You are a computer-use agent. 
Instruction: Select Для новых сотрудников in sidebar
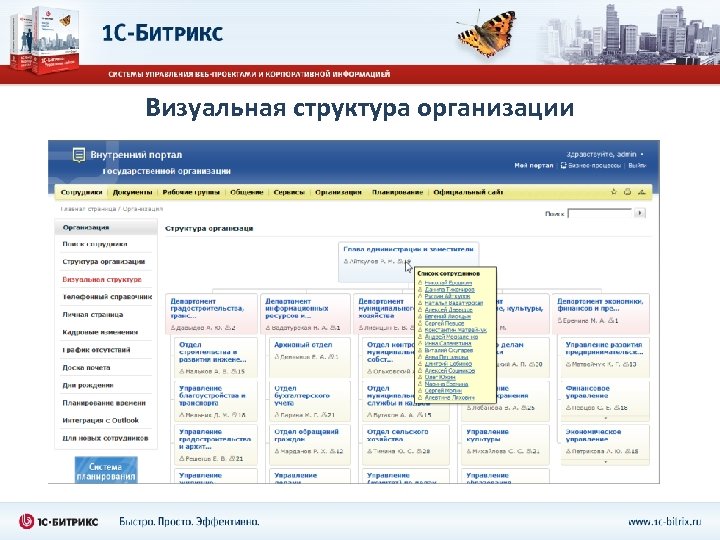[105, 438]
